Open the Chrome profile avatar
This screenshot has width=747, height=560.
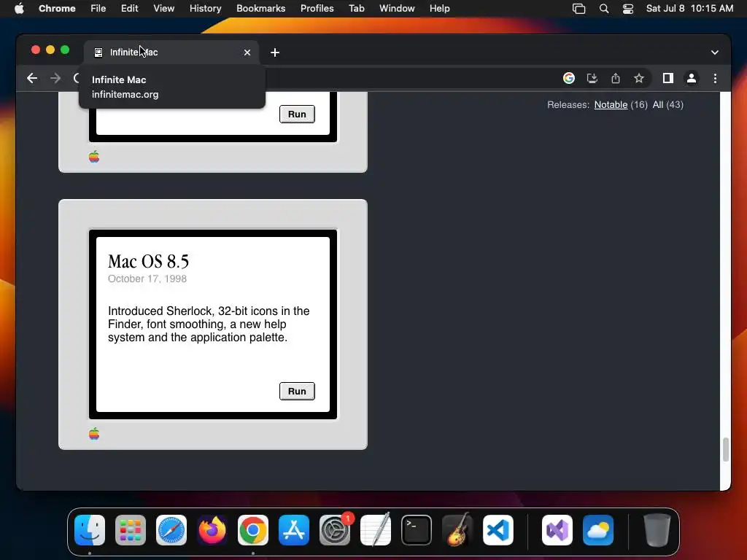pyautogui.click(x=692, y=78)
